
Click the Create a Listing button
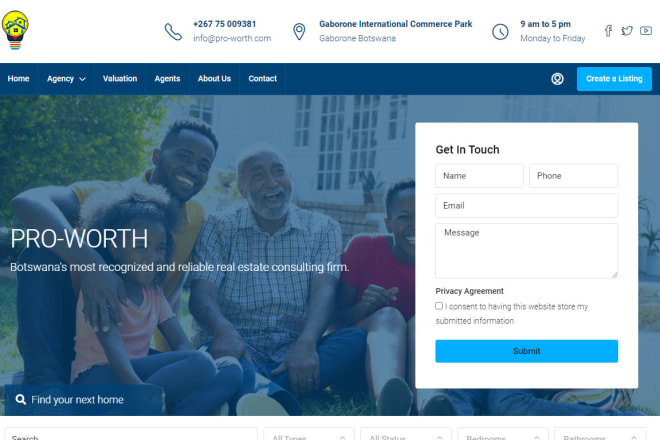pos(614,79)
